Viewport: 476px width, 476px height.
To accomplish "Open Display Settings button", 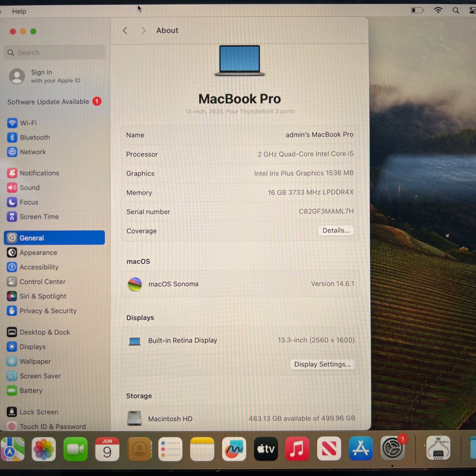I will point(322,364).
